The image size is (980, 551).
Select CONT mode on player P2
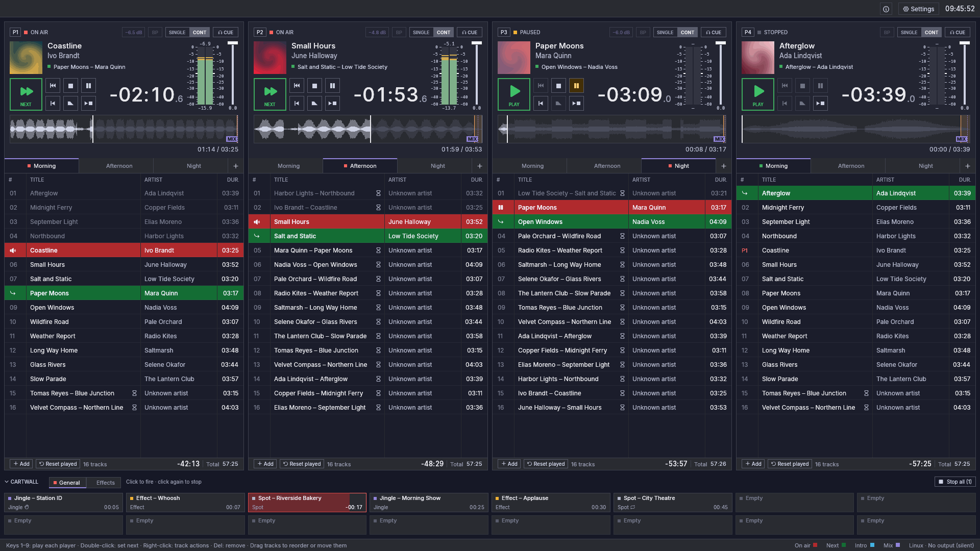coord(443,32)
